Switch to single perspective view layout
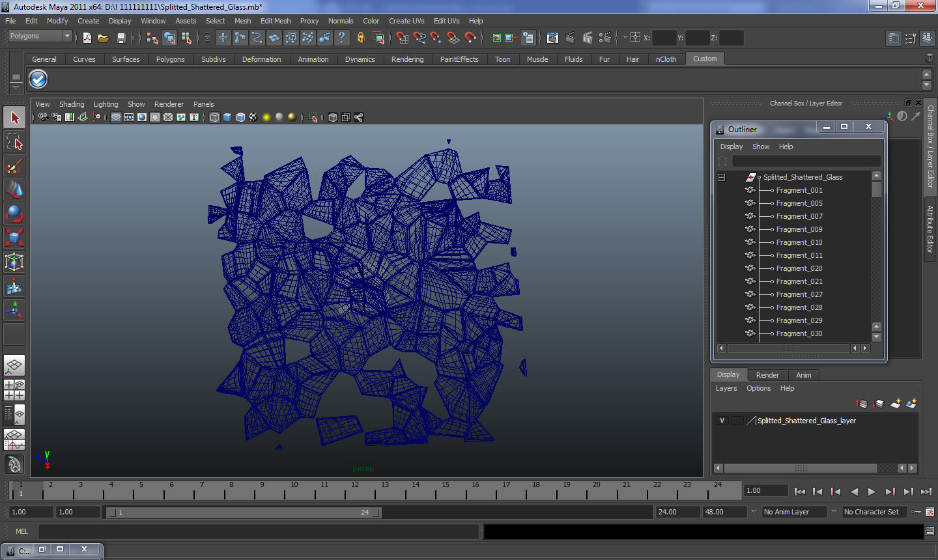938x560 pixels. pyautogui.click(x=14, y=366)
